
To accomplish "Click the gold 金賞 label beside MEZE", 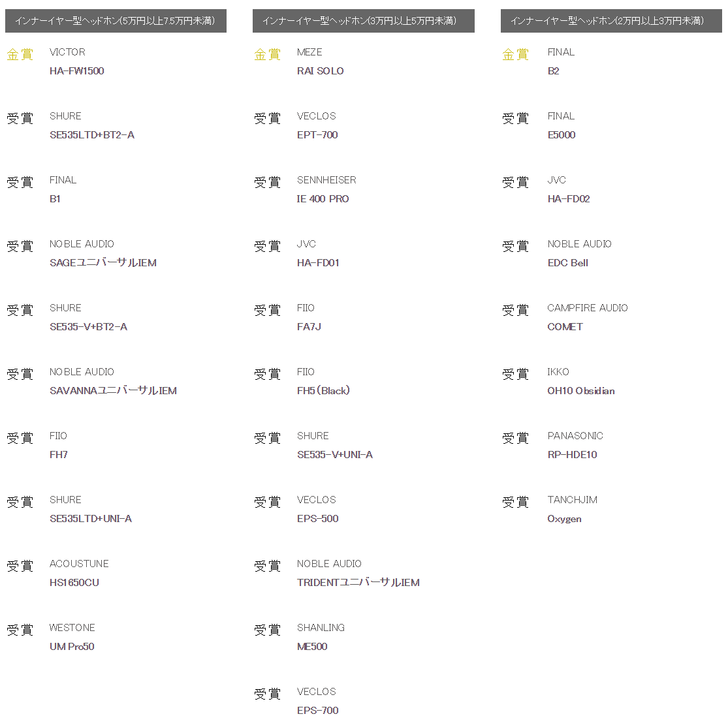I will coord(267,54).
